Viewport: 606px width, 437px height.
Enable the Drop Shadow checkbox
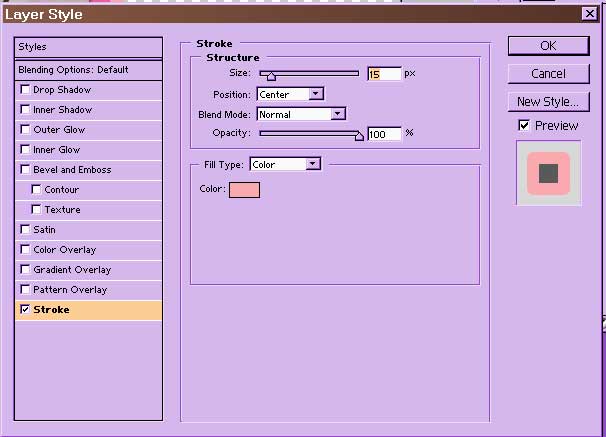tap(25, 90)
